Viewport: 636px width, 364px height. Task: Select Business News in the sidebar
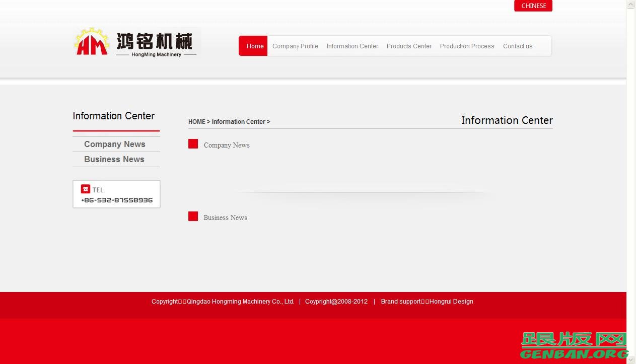114,159
